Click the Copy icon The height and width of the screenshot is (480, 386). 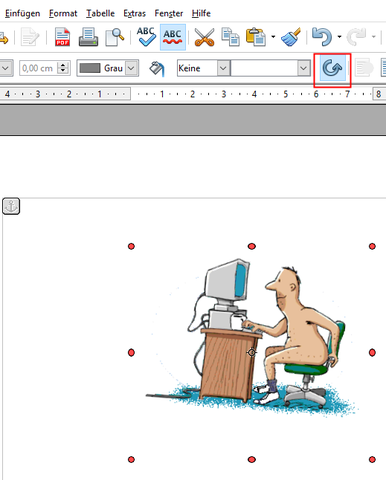pos(231,37)
